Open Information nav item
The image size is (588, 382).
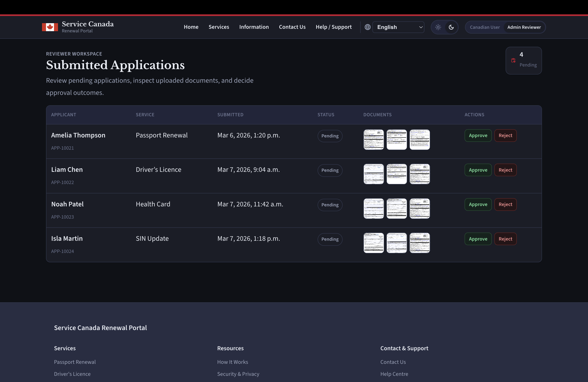point(254,27)
